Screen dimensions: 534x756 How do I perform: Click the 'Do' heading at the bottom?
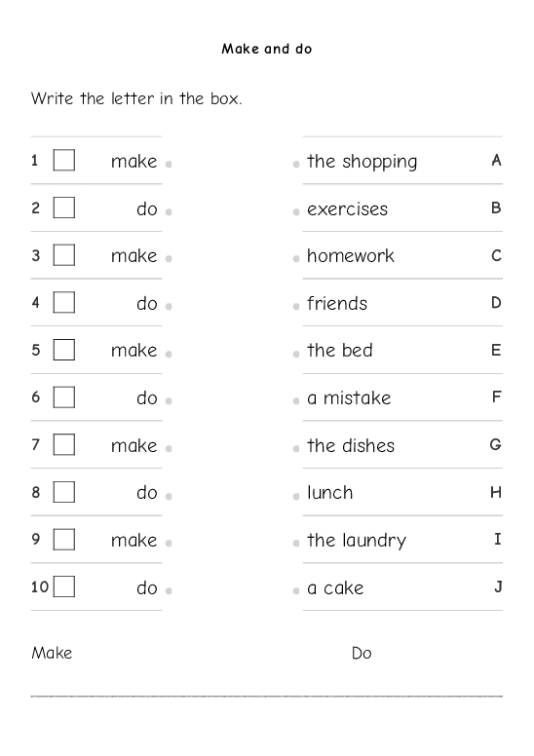(362, 653)
